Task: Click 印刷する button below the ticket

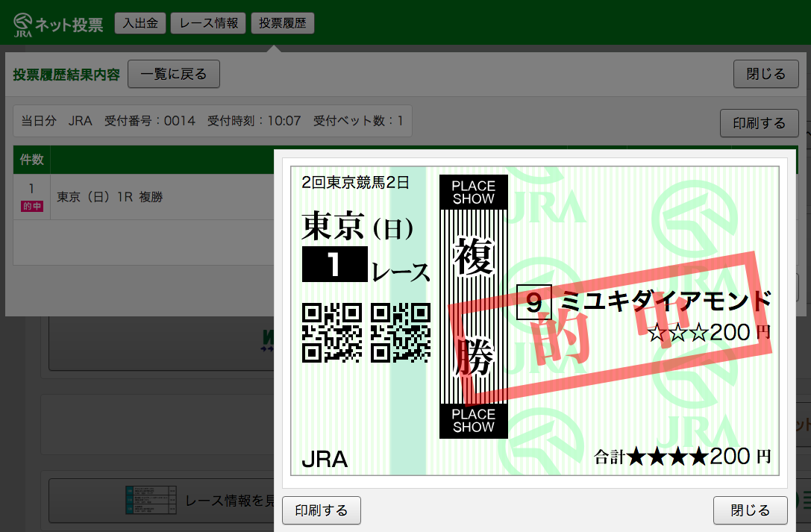Action: (322, 510)
